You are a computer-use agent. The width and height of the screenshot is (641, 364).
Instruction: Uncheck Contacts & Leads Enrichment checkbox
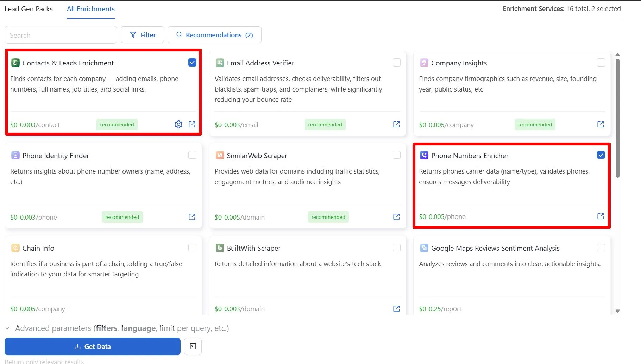click(x=192, y=63)
